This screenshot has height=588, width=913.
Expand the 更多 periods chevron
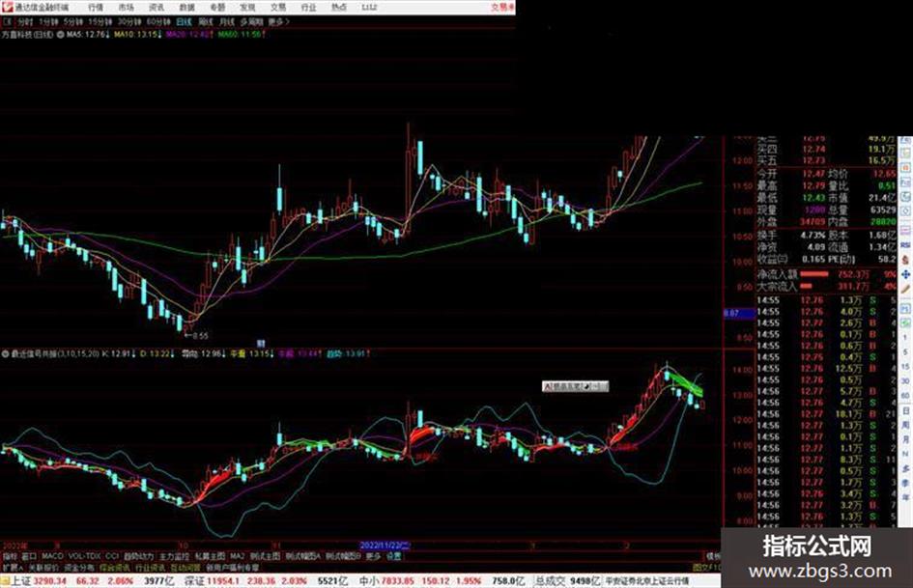[x=278, y=22]
